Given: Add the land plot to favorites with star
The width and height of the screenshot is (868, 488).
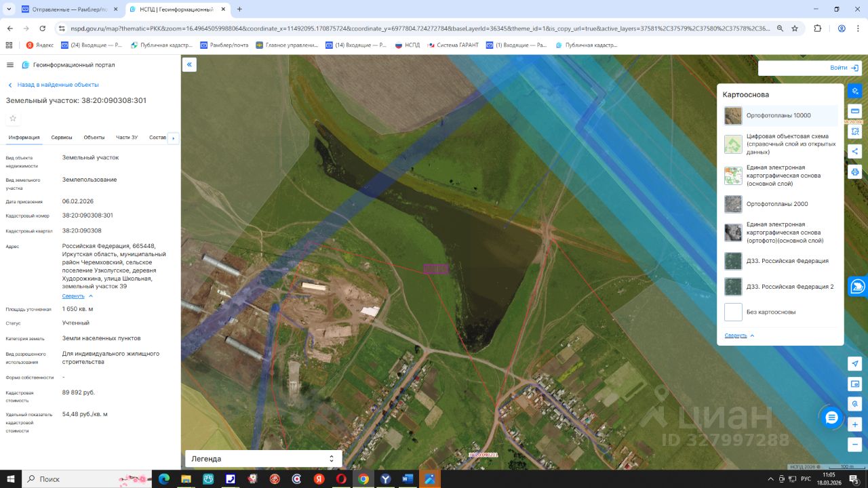Looking at the screenshot, I should point(13,119).
